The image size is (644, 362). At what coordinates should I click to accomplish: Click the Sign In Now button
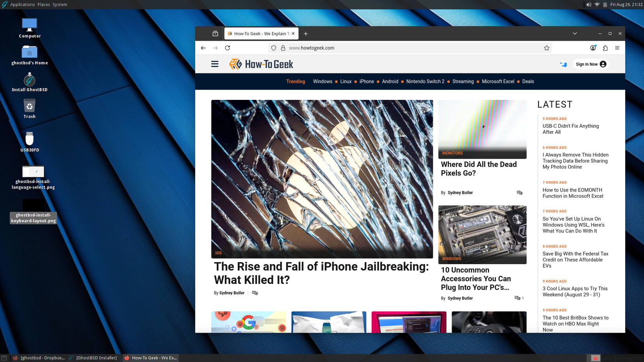(590, 64)
